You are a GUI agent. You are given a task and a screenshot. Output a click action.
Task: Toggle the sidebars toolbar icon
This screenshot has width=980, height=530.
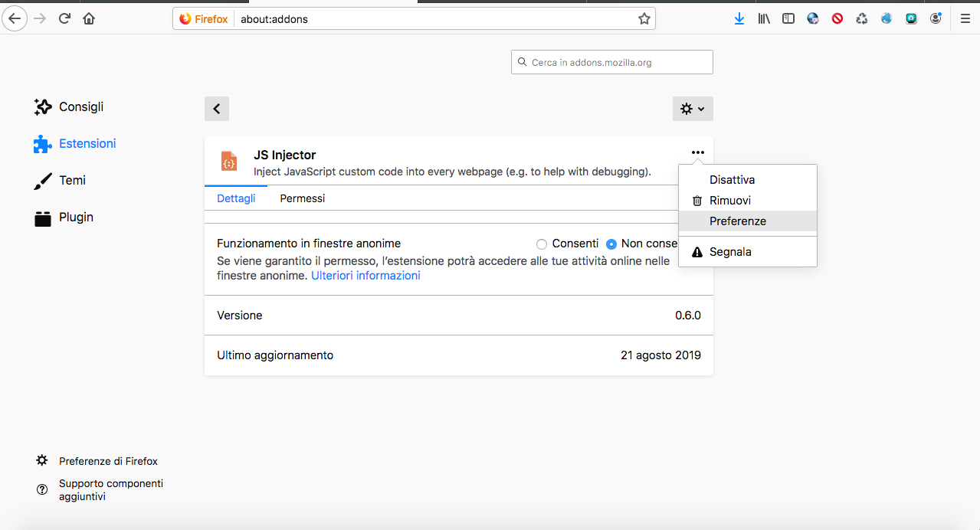788,18
